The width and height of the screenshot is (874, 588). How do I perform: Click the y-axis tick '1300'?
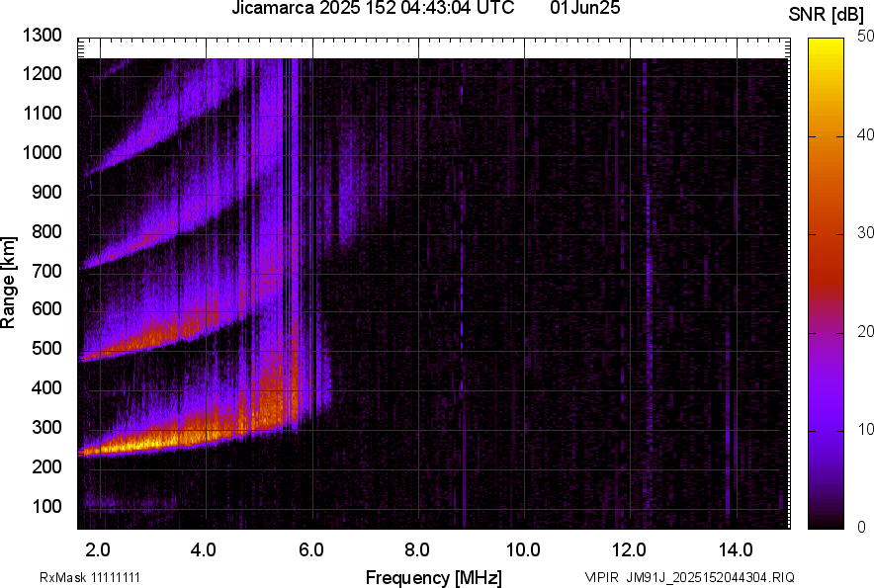[x=42, y=36]
